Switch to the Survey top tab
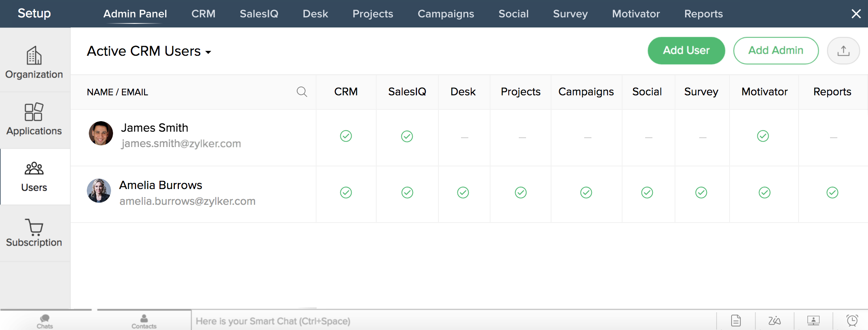Image resolution: width=868 pixels, height=330 pixels. click(570, 14)
